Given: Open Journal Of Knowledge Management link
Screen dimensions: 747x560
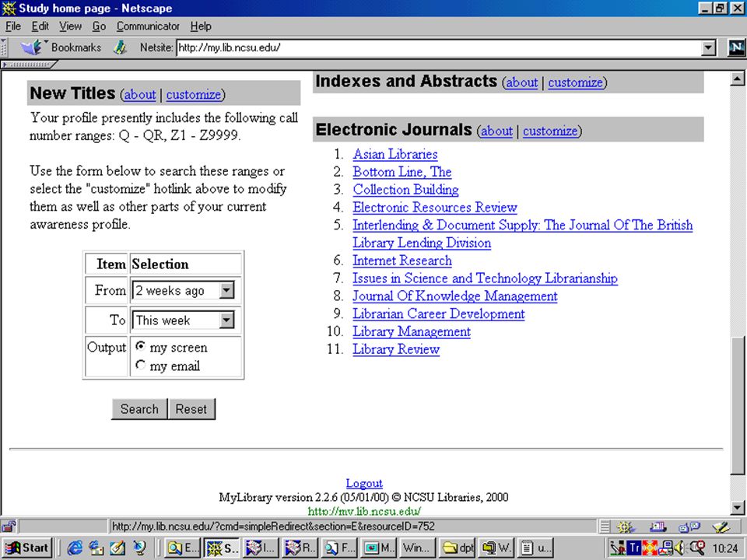Looking at the screenshot, I should 455,296.
